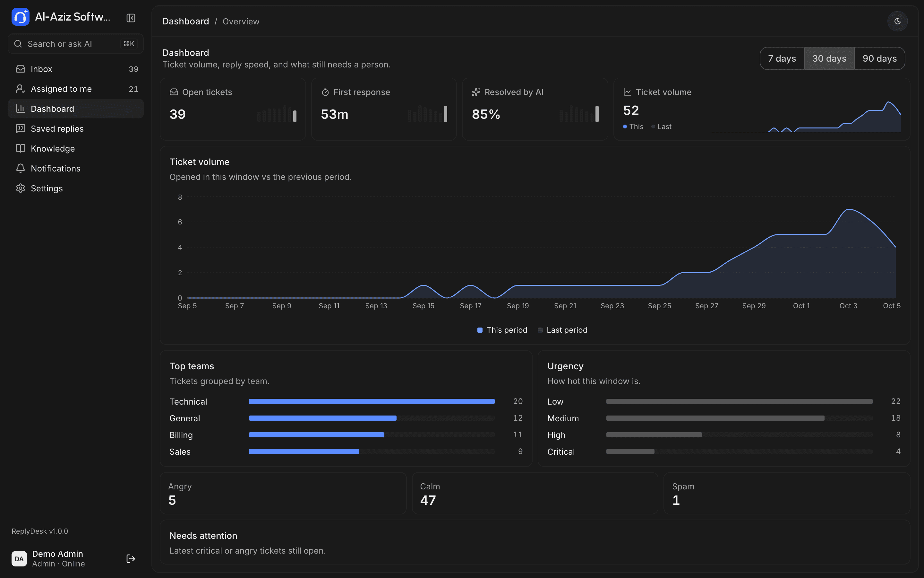924x578 pixels.
Task: Click the Technical team progress bar
Action: click(372, 401)
